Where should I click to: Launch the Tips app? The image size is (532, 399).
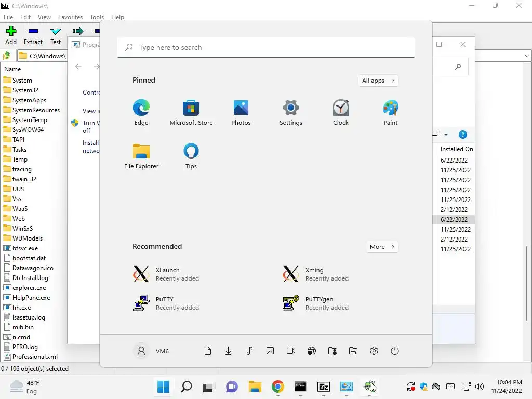(191, 156)
